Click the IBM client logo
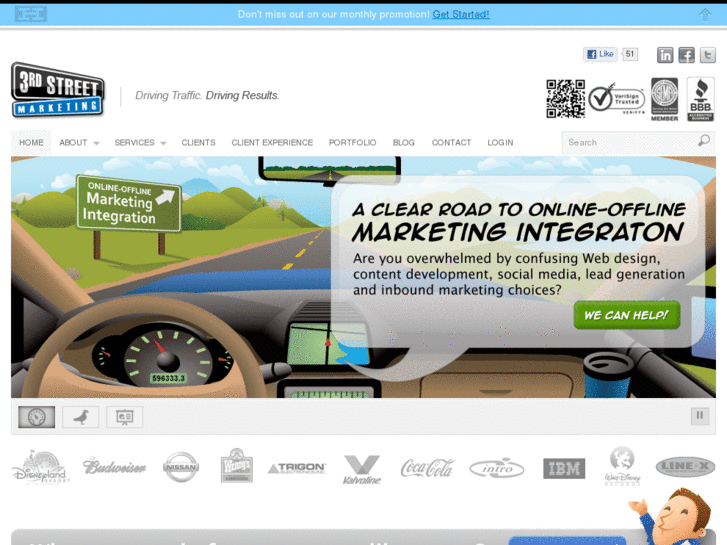727x545 pixels. 564,468
